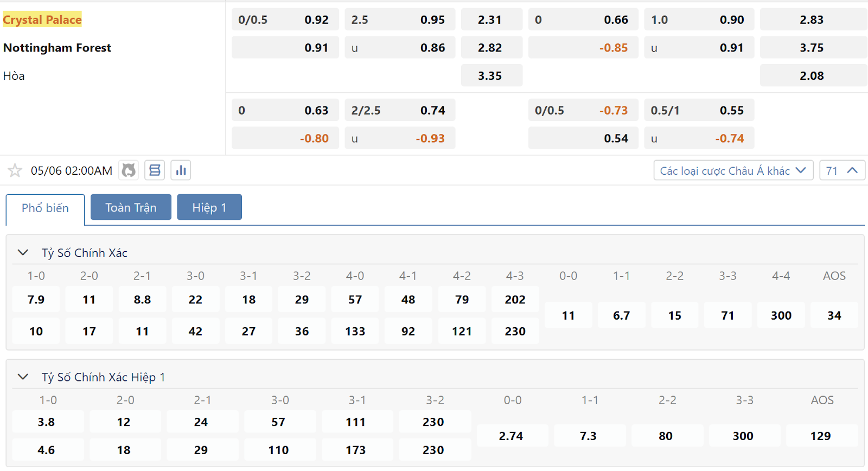Bet over 2.5 goals at 0.95

click(x=400, y=20)
